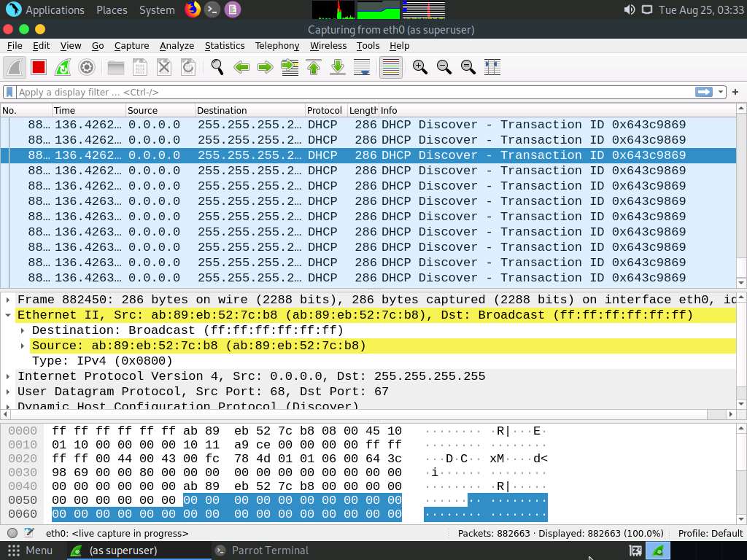747x560 pixels.
Task: Sort by the Source column header
Action: pyautogui.click(x=160, y=111)
